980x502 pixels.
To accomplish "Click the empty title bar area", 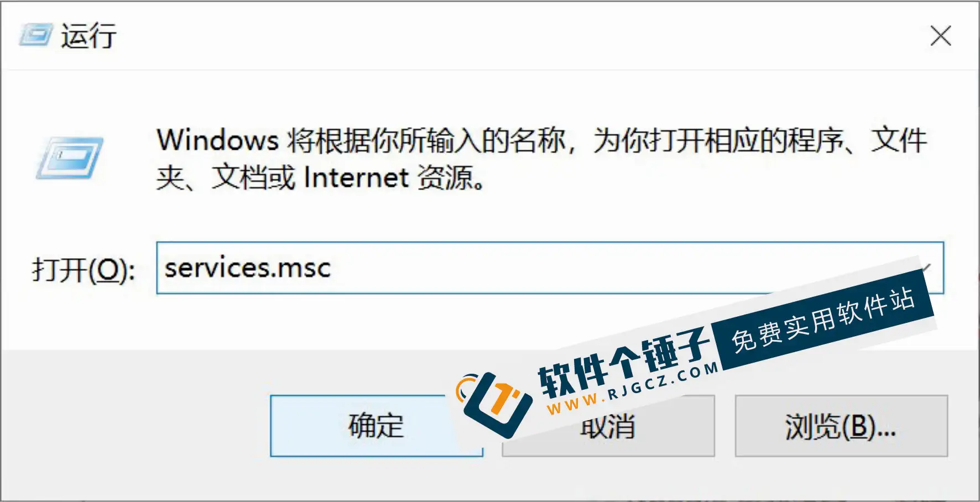I will (x=520, y=36).
